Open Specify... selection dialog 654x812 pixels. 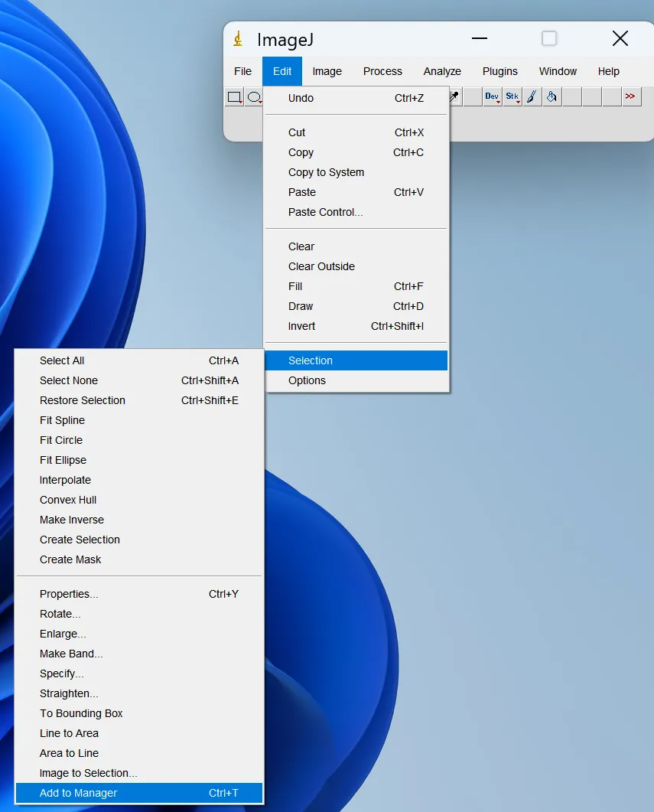pos(139,673)
